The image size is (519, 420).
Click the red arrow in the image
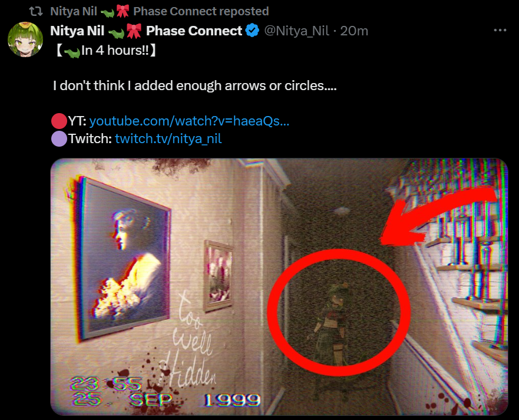[x=438, y=215]
